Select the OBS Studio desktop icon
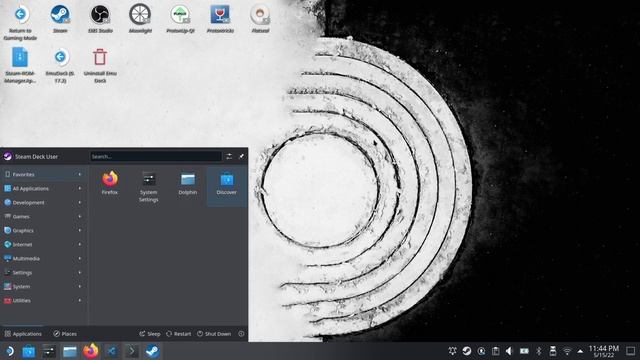The height and width of the screenshot is (360, 640). (x=100, y=19)
